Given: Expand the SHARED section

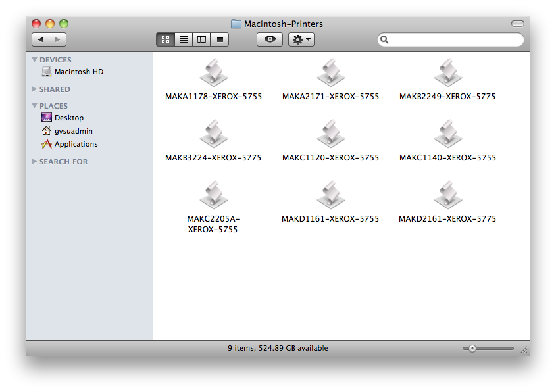Looking at the screenshot, I should [35, 89].
